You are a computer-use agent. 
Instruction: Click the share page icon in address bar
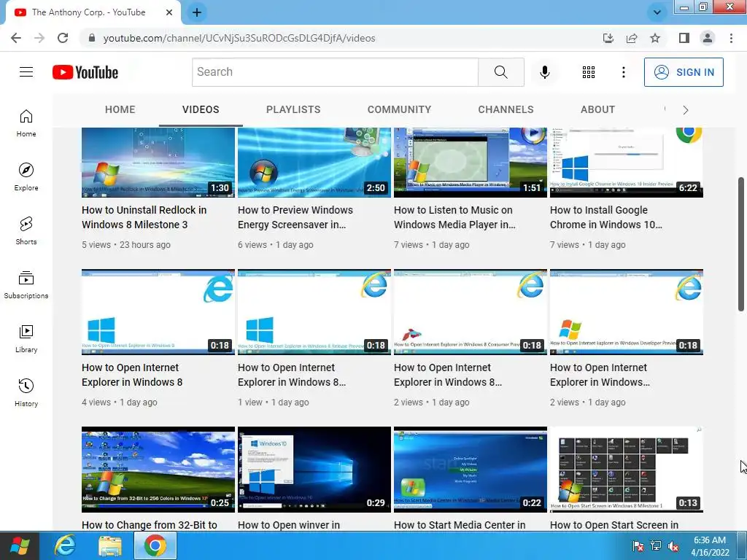(x=632, y=38)
